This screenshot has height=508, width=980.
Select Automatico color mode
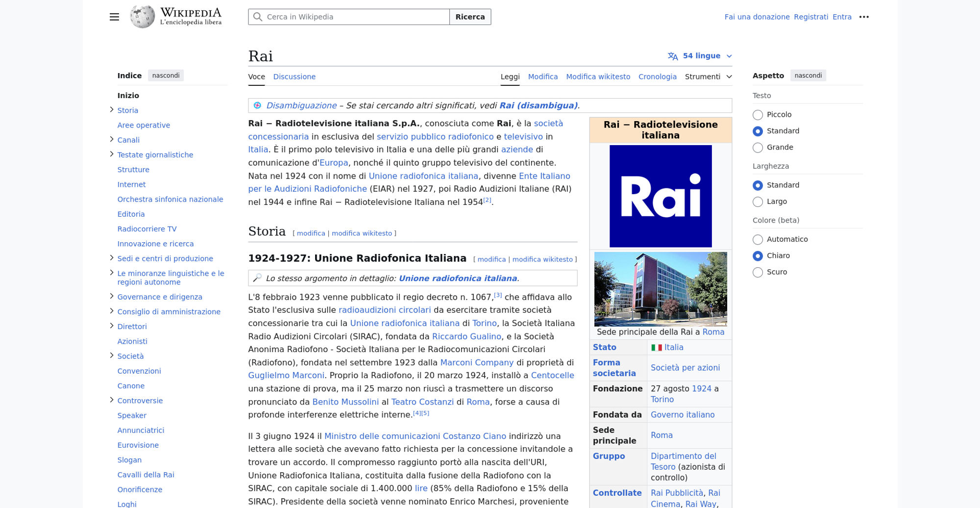[758, 239]
